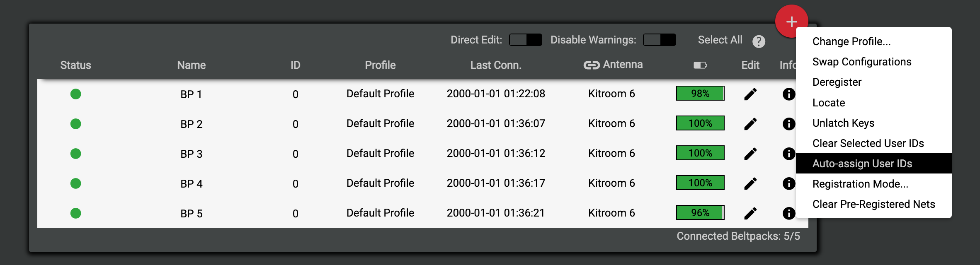Image resolution: width=980 pixels, height=265 pixels.
Task: Click the 98% battery bar for BP 1
Action: point(700,93)
